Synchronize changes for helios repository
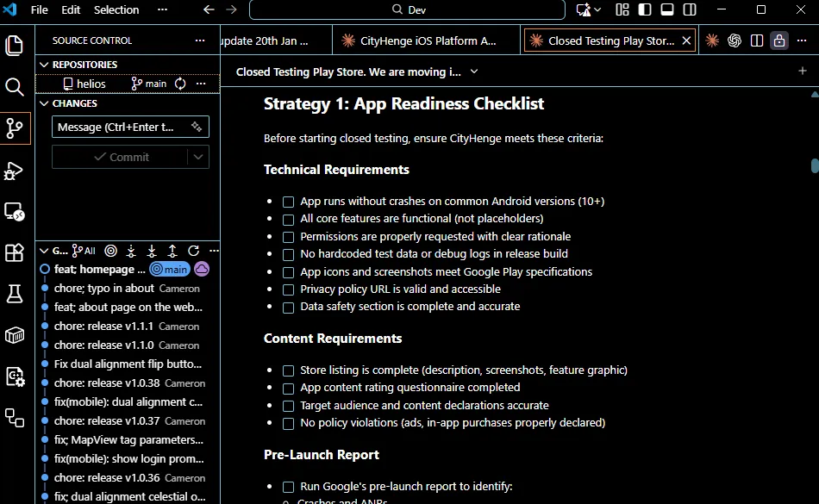The image size is (819, 504). 180,84
